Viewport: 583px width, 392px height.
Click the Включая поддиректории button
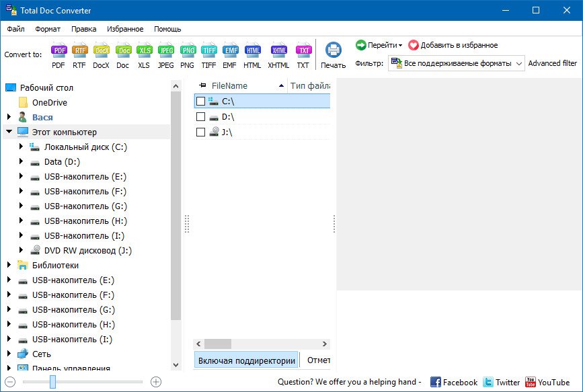(x=246, y=360)
